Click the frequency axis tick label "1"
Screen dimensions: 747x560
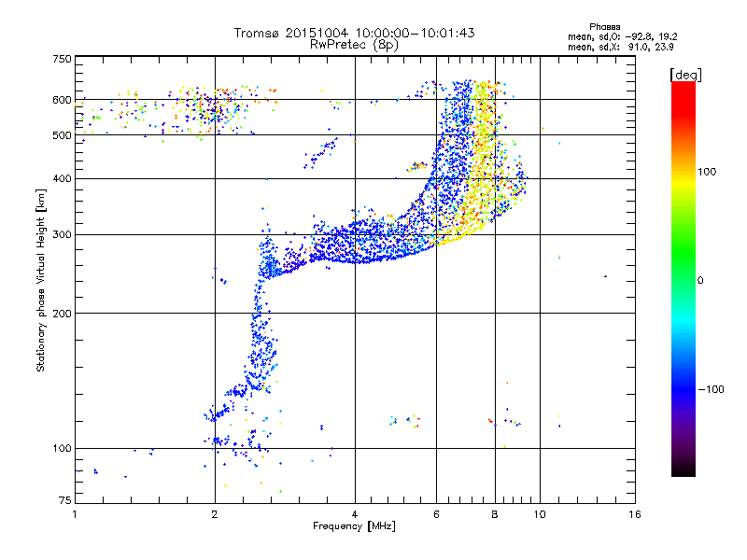tap(75, 514)
